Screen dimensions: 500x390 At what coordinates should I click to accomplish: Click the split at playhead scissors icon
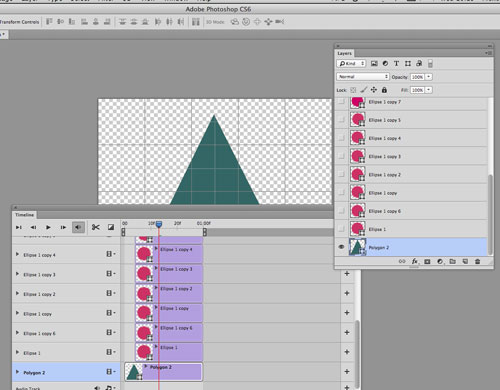96,227
